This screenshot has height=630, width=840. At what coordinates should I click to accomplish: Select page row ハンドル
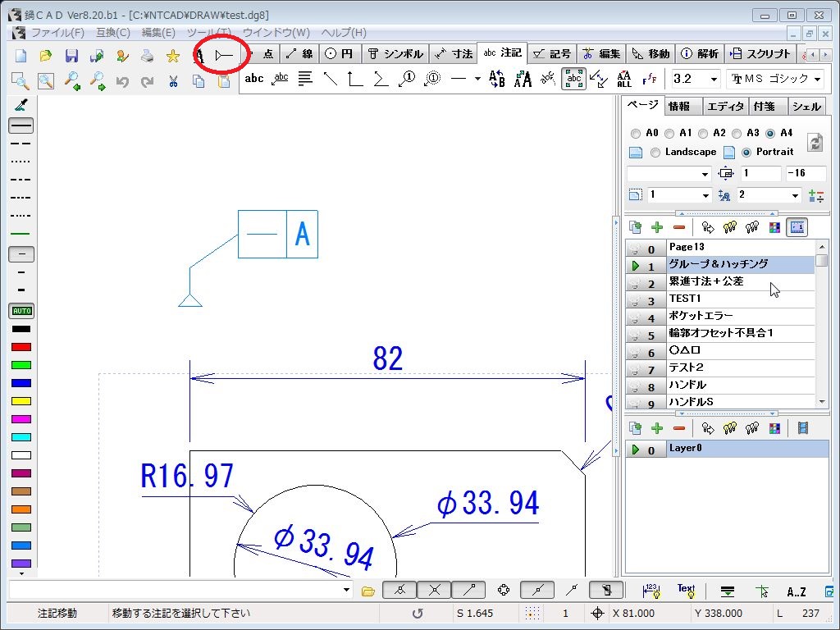pos(720,386)
